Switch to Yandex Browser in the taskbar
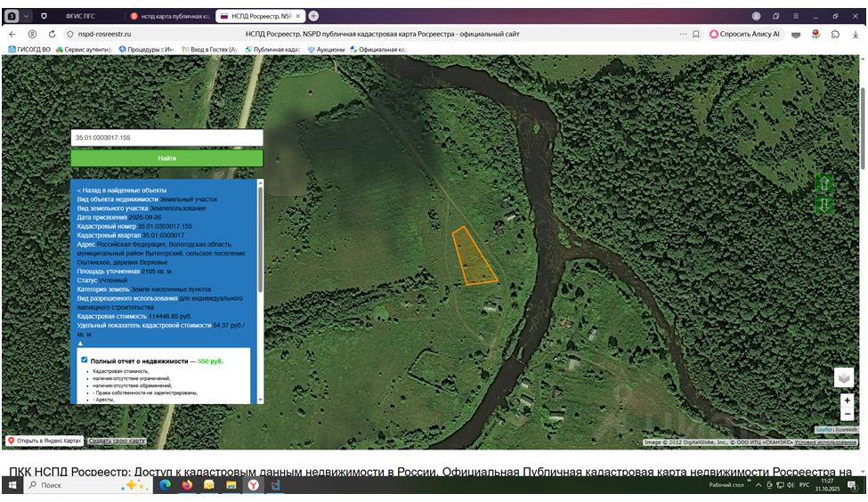This screenshot has height=502, width=868. 253,485
